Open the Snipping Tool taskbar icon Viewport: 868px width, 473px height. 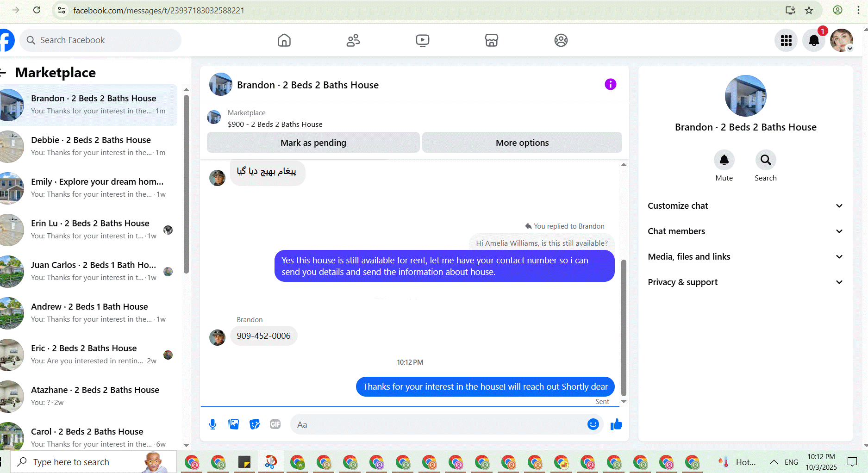click(x=271, y=462)
